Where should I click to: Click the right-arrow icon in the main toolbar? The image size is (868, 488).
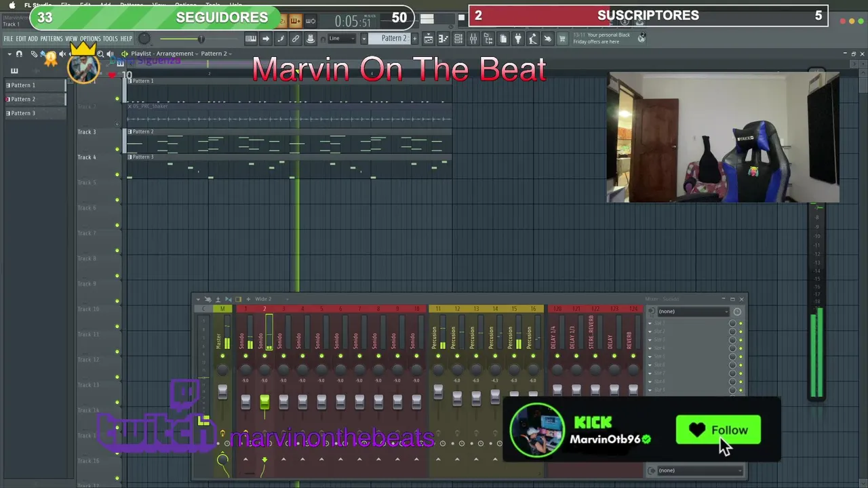[265, 39]
